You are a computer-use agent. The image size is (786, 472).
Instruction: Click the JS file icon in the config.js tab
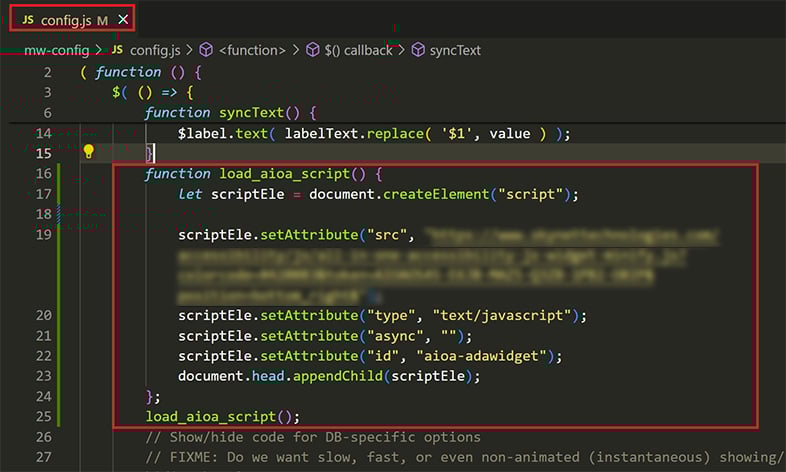pos(27,19)
